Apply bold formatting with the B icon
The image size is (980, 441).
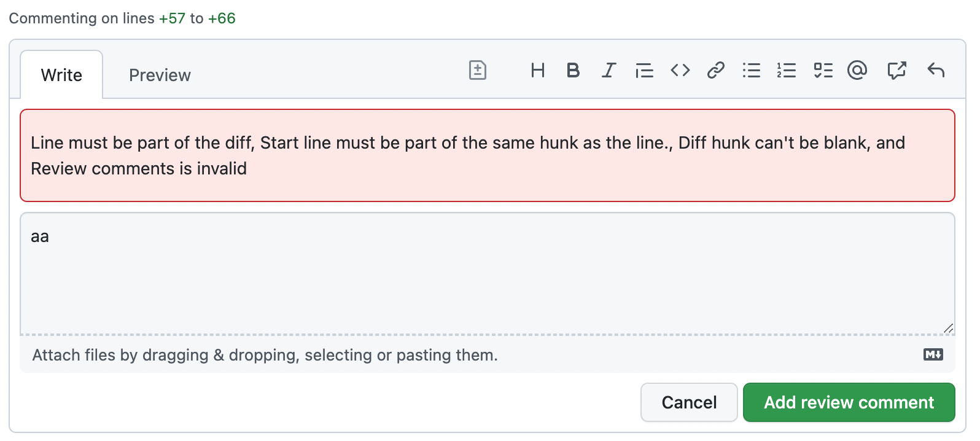(573, 71)
